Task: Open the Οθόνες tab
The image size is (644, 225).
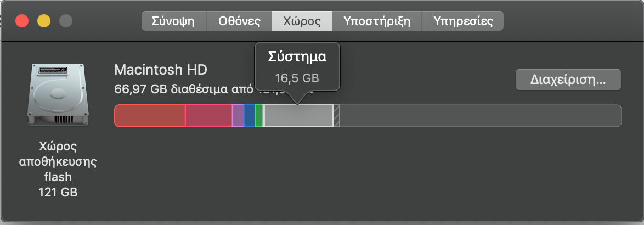Action: (x=240, y=21)
